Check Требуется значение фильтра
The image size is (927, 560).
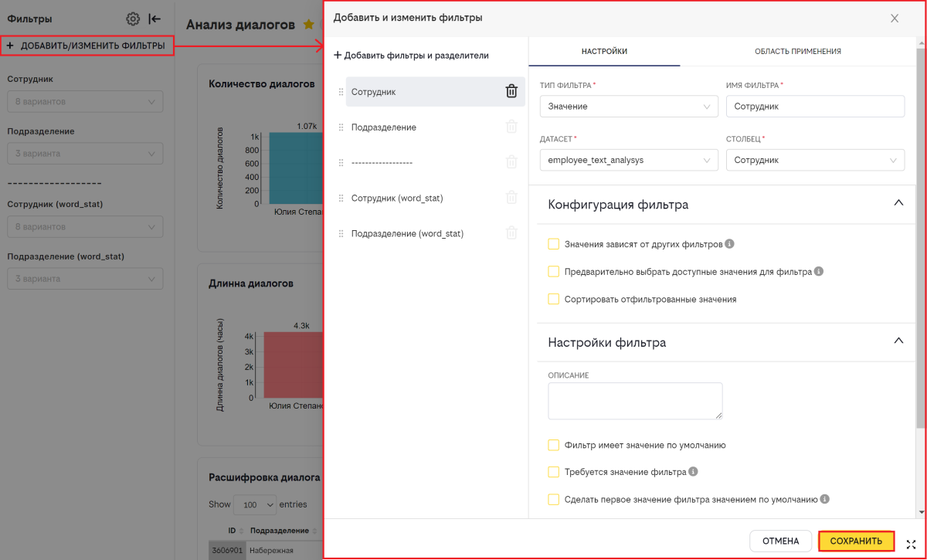[553, 472]
